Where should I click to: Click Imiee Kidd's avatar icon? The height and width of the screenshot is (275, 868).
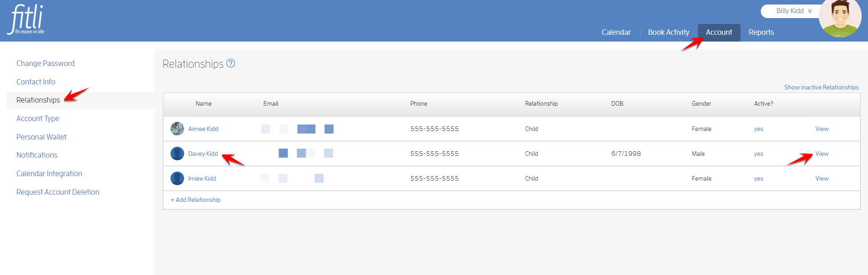(177, 178)
